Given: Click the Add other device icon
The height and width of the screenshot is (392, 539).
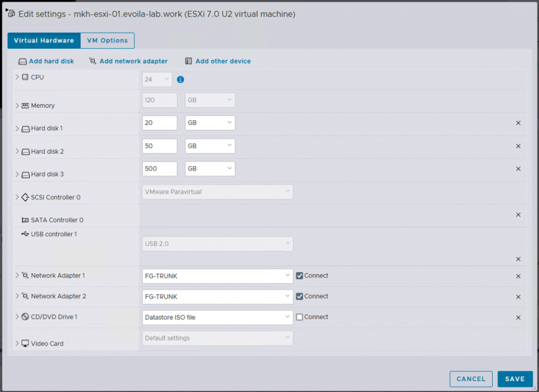Looking at the screenshot, I should [187, 61].
